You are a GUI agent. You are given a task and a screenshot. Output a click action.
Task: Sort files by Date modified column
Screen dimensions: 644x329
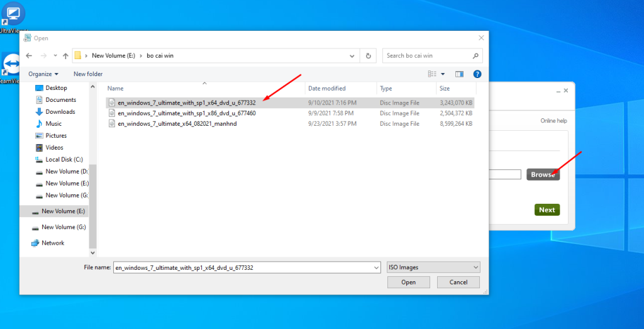(x=327, y=89)
